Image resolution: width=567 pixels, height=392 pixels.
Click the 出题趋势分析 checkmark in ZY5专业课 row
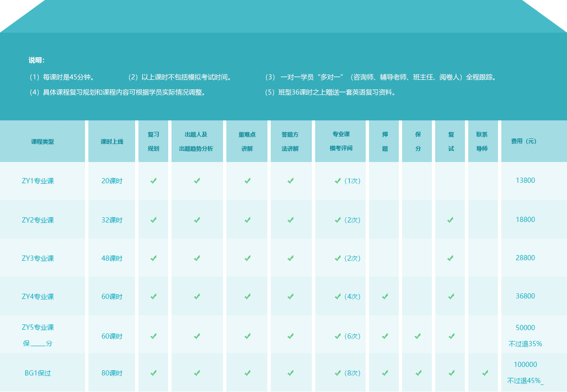coord(197,336)
